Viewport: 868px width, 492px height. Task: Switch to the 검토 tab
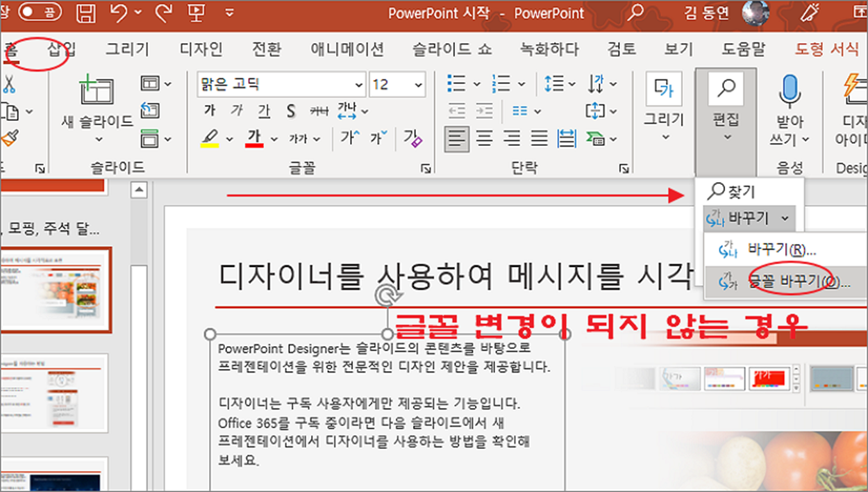621,49
